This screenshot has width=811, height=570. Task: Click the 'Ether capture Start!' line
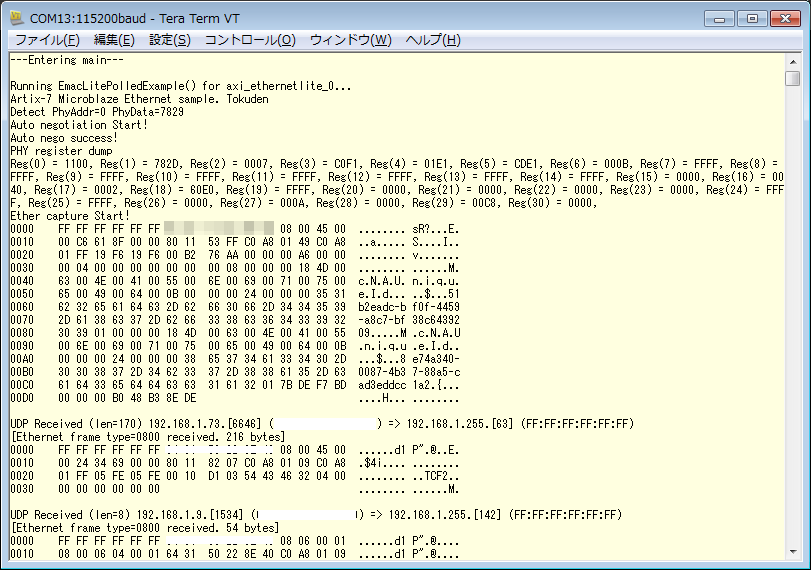point(70,216)
